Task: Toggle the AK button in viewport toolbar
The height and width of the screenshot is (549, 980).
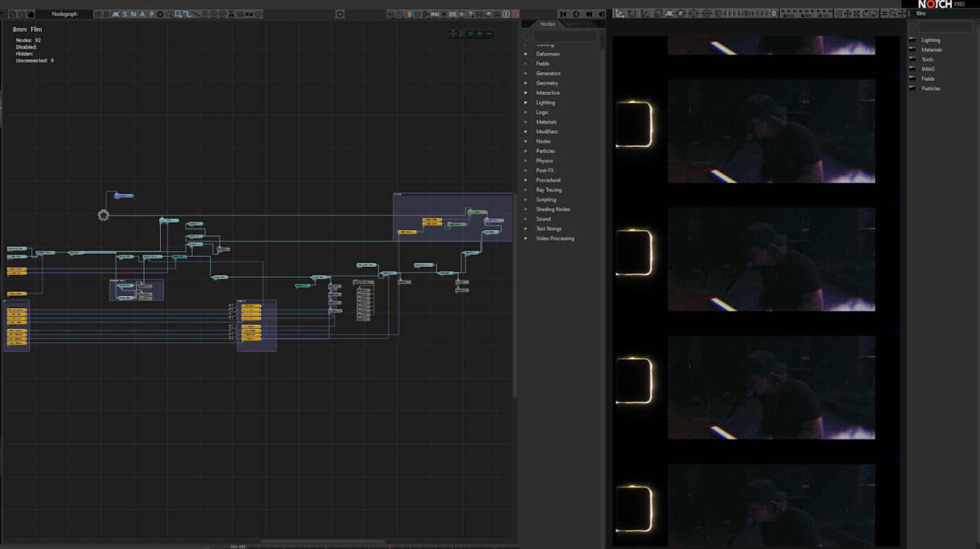Action: tap(669, 14)
